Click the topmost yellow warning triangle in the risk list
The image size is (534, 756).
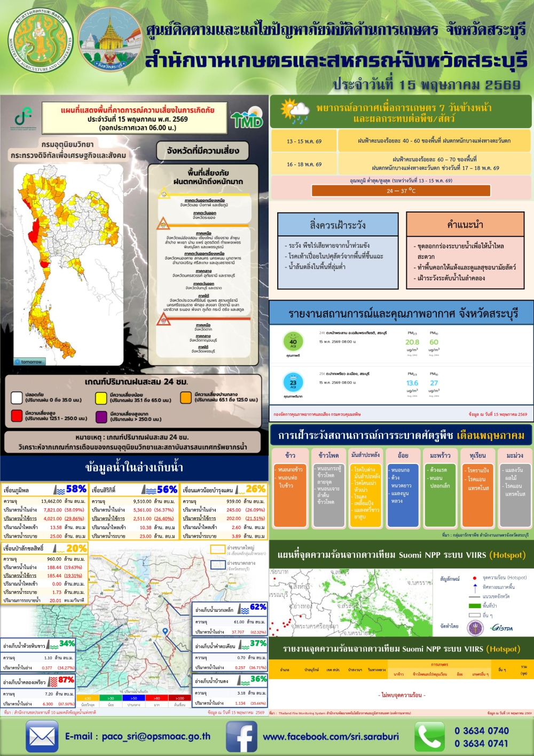pyautogui.click(x=164, y=194)
